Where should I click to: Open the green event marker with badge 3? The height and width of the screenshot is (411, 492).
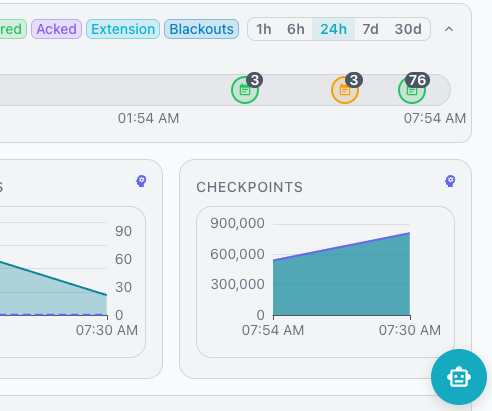[x=245, y=89]
